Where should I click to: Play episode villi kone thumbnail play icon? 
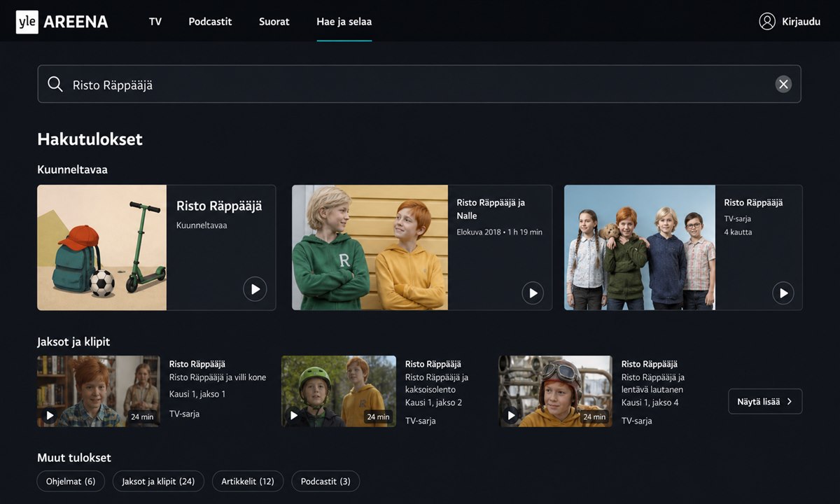point(50,415)
